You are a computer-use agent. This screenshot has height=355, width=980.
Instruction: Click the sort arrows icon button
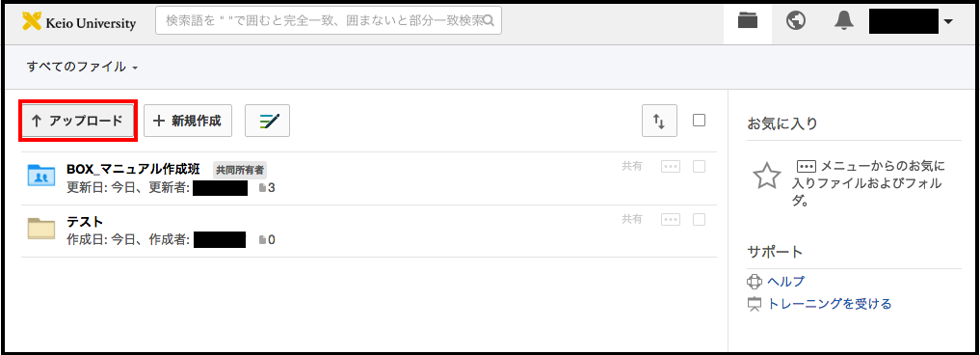coord(659,121)
